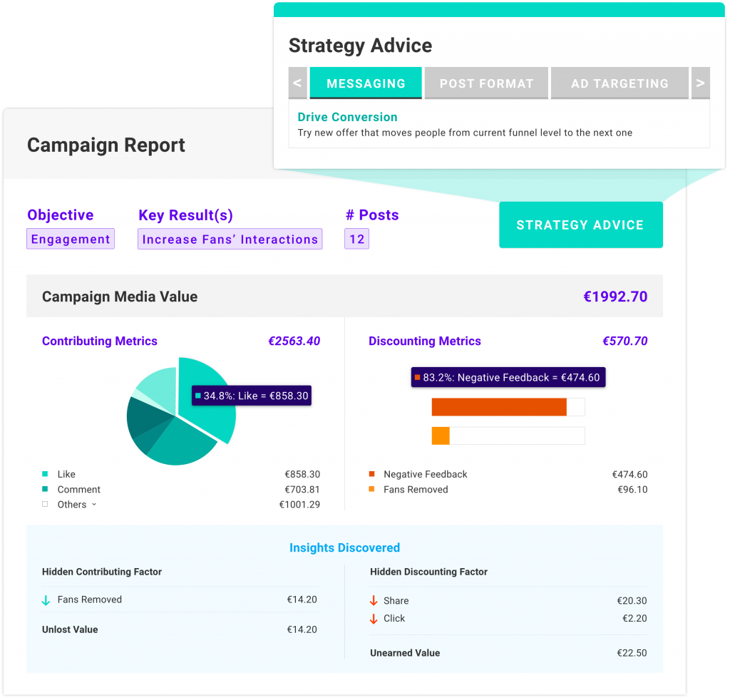Toggle Like visibility in the pie legend
The image size is (730, 700).
point(46,474)
